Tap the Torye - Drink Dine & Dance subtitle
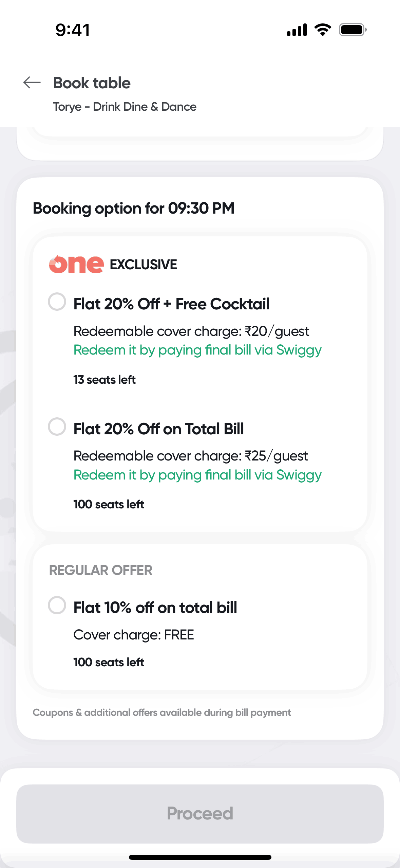The height and width of the screenshot is (868, 400). coord(125,107)
